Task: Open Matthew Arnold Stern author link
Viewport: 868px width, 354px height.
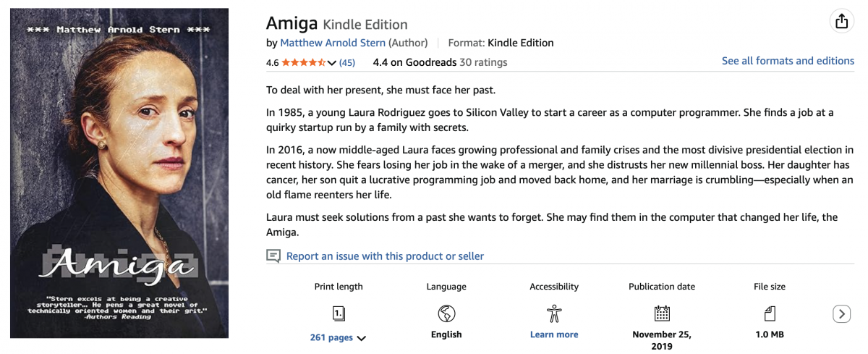Action: (x=332, y=43)
